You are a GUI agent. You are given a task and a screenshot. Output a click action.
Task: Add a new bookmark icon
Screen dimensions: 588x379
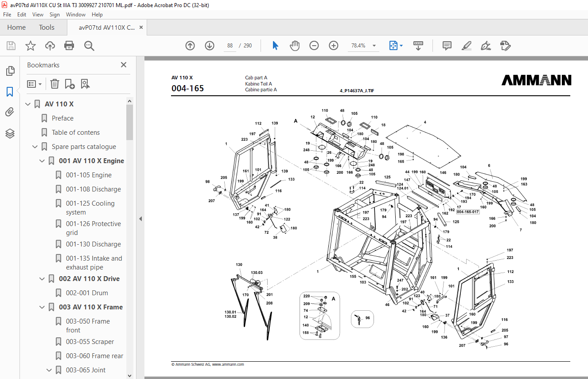coord(70,84)
